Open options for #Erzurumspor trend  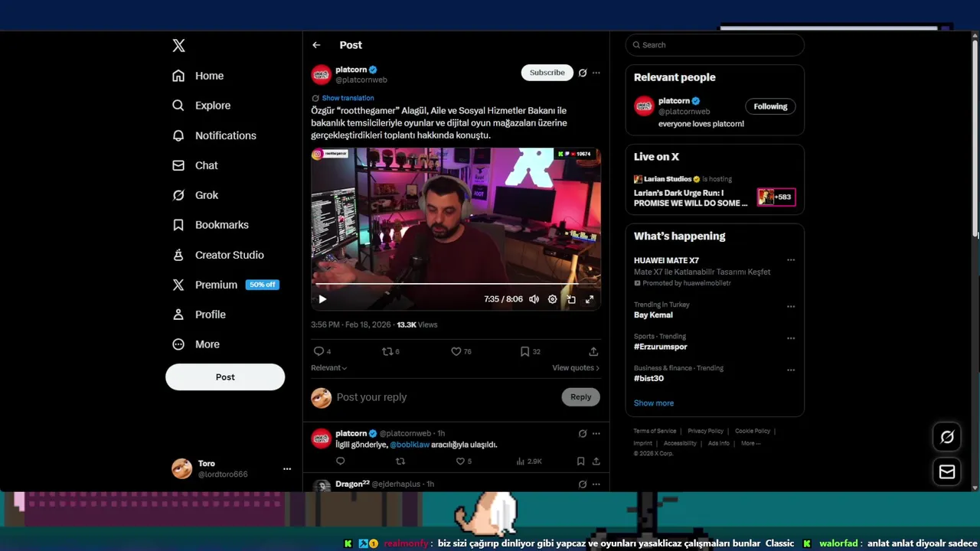point(791,338)
